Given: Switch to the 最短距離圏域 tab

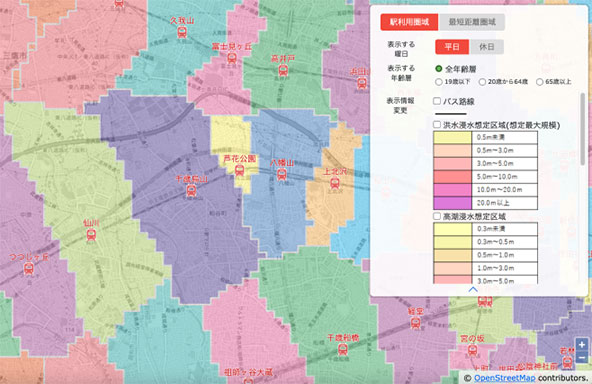Looking at the screenshot, I should [472, 22].
